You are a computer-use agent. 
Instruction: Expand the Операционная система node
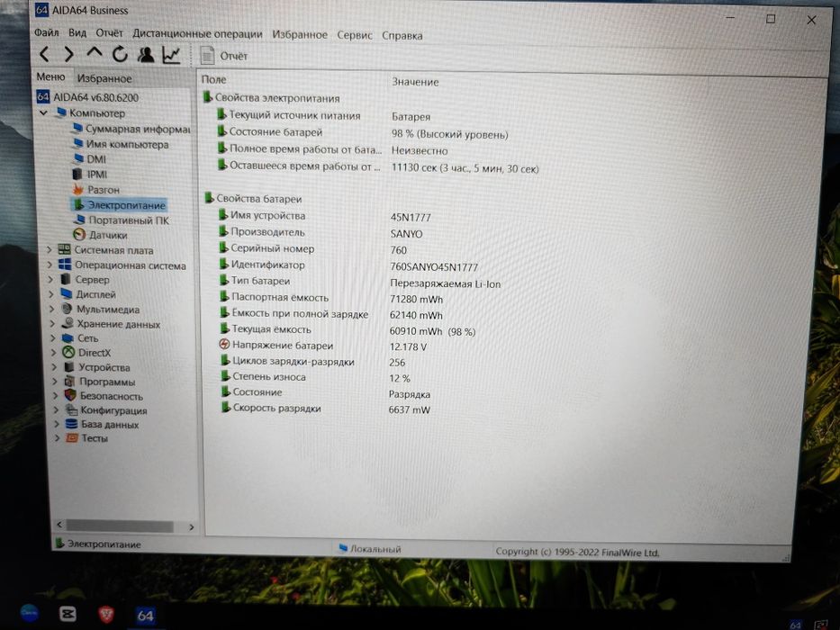[x=50, y=265]
